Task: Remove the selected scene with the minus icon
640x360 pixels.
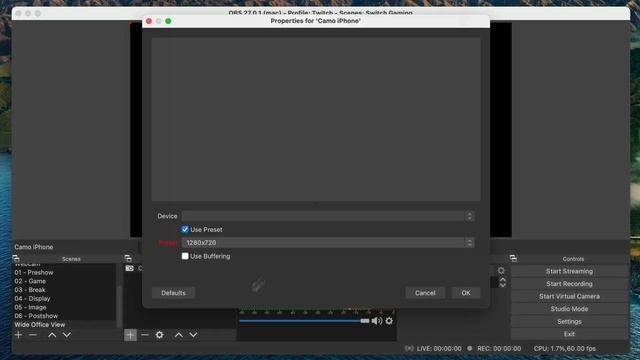Action: pyautogui.click(x=33, y=335)
